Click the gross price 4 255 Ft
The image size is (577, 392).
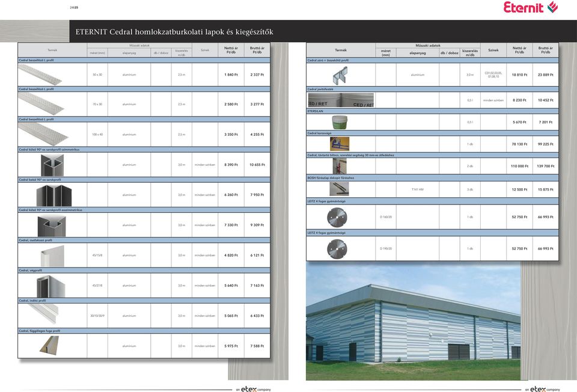[x=257, y=134]
